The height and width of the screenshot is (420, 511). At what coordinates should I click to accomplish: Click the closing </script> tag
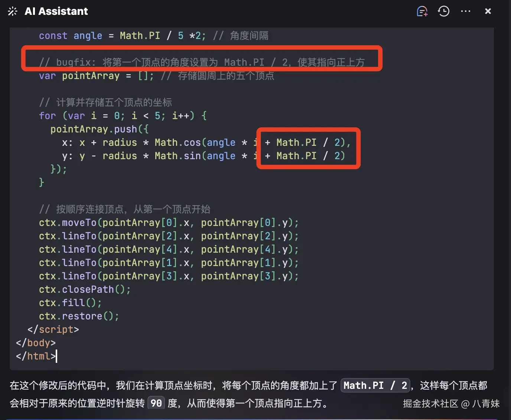pos(53,329)
